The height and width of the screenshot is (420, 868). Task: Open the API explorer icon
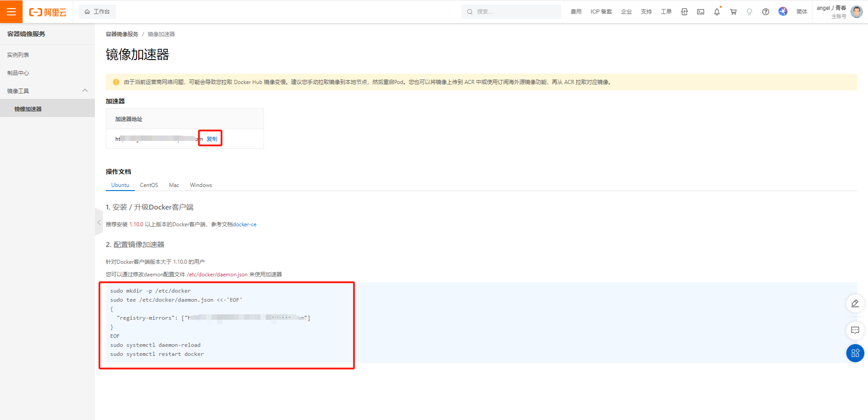pyautogui.click(x=684, y=12)
